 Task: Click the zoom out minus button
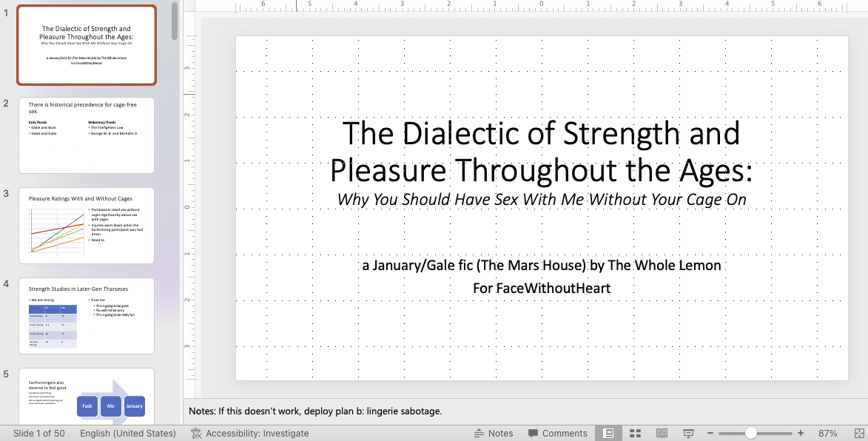(x=710, y=434)
